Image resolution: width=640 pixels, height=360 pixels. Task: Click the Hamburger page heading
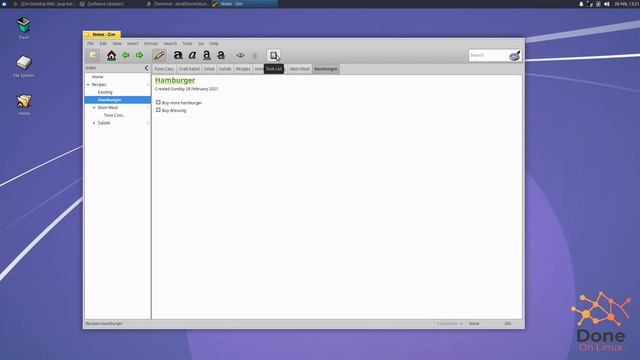coord(175,80)
